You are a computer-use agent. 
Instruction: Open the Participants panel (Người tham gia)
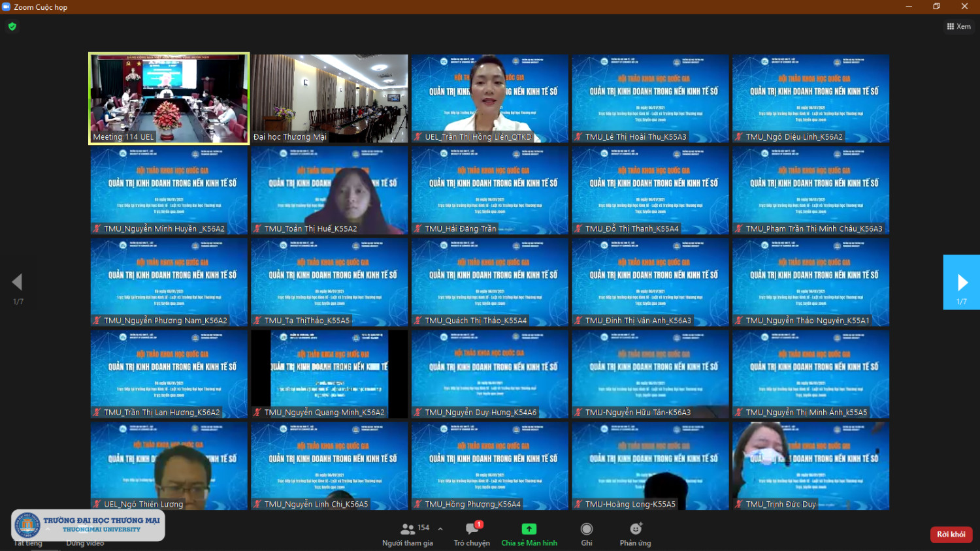(408, 533)
